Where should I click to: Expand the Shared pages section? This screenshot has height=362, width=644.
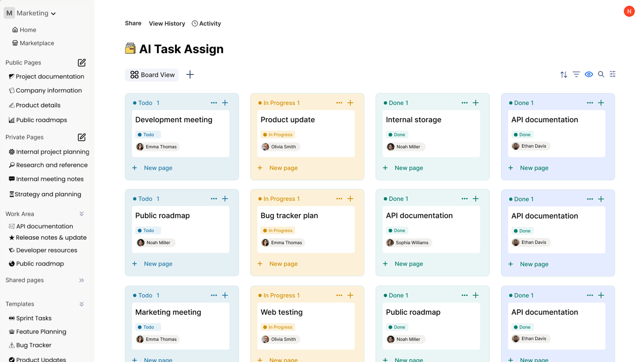point(81,280)
